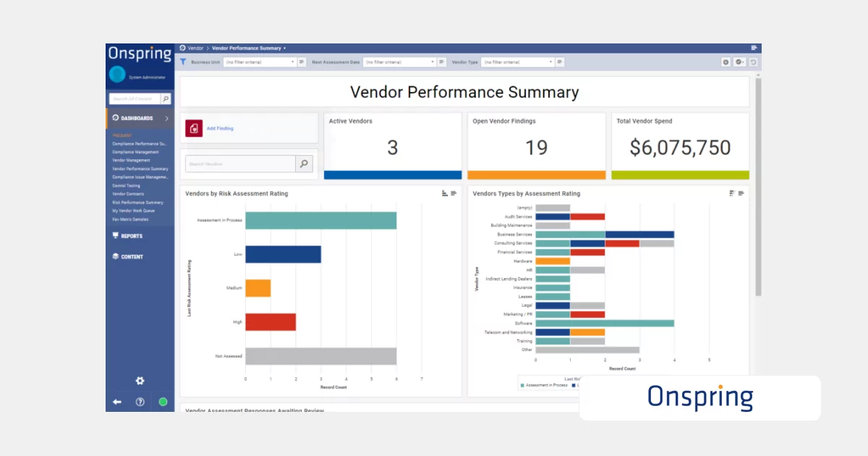Open Next Assessment Date filter list icon
This screenshot has height=456, width=868.
coord(441,62)
